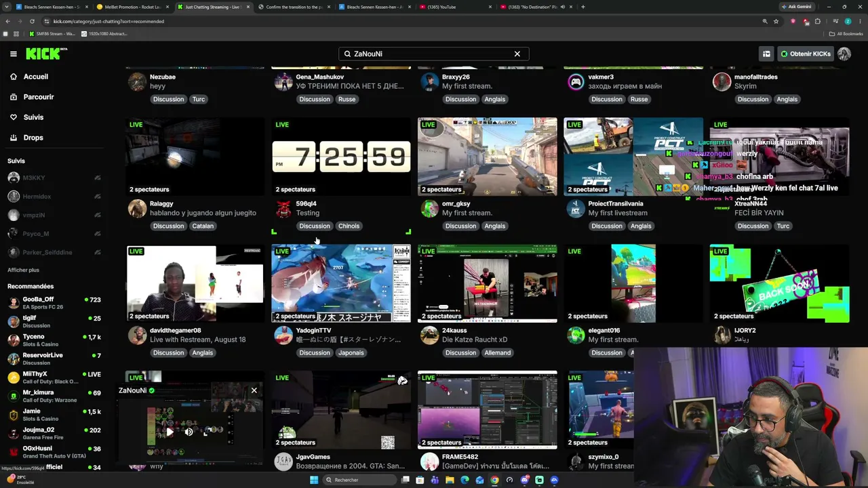Image resolution: width=868 pixels, height=488 pixels.
Task: Bookmark this page with the star icon
Action: pos(776,21)
